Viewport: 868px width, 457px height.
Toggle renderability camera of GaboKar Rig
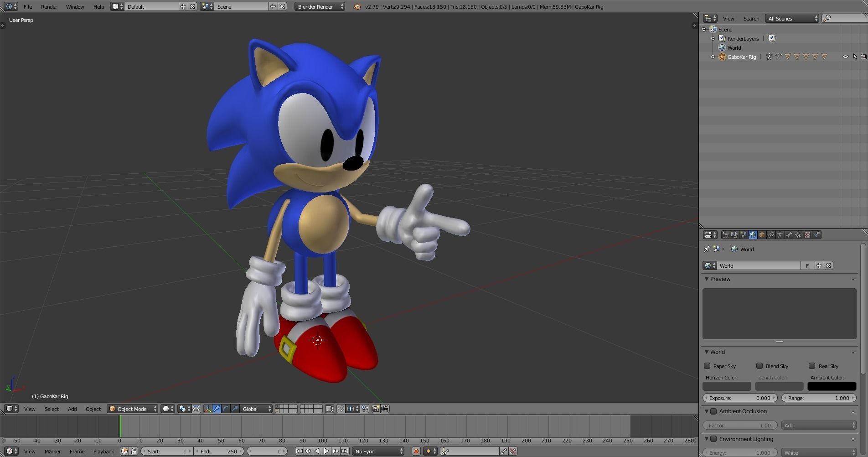863,57
